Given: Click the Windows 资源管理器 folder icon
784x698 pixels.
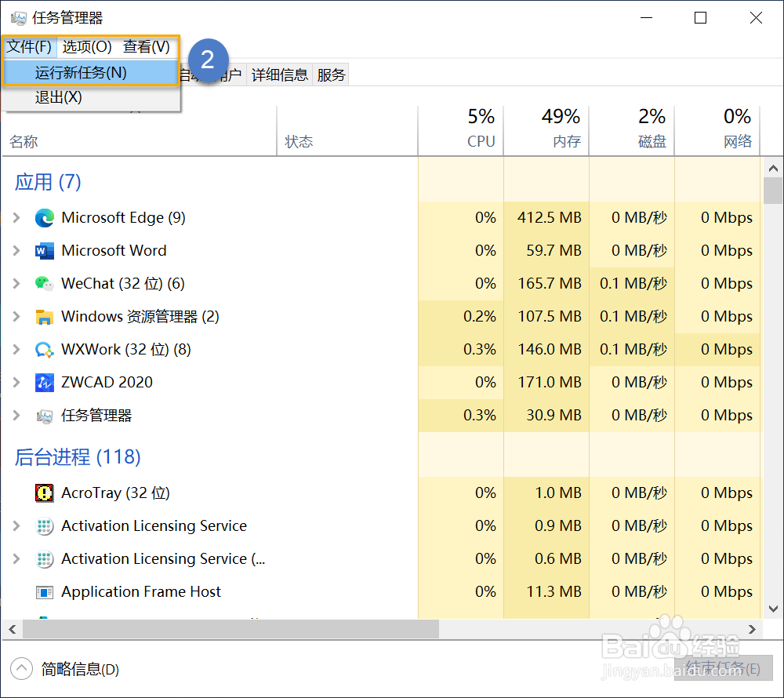Looking at the screenshot, I should (x=45, y=317).
